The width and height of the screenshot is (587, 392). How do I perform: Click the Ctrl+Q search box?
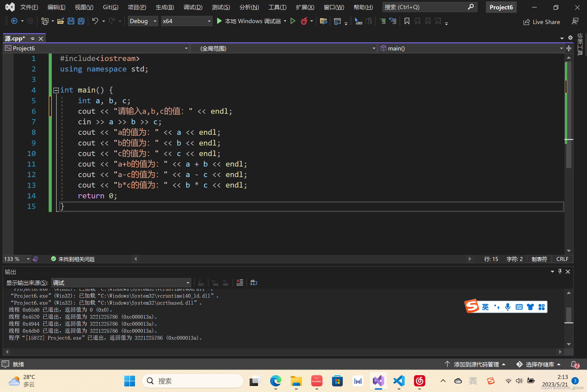click(x=425, y=7)
